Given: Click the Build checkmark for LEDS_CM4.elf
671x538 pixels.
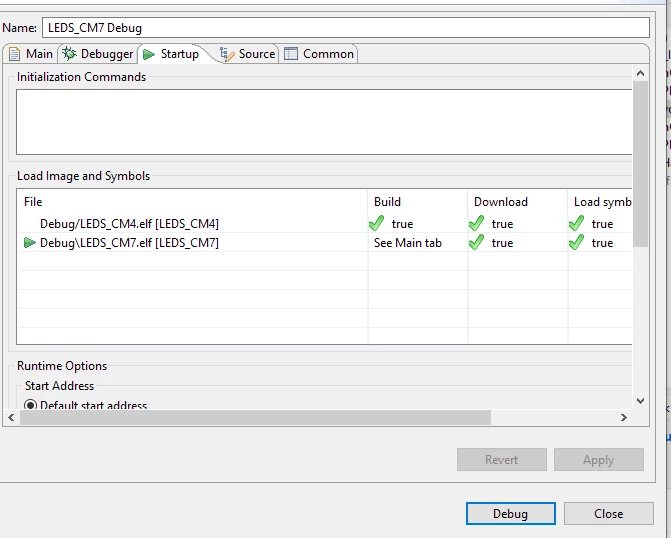Looking at the screenshot, I should [x=377, y=223].
